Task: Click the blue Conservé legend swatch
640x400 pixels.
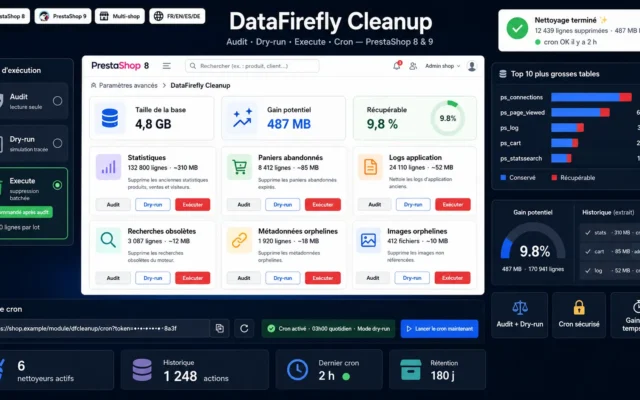Action: tap(503, 178)
